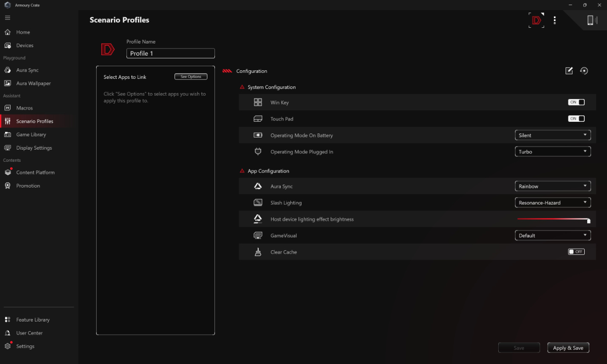
Task: Click the device phone icon at top right
Action: click(x=590, y=20)
